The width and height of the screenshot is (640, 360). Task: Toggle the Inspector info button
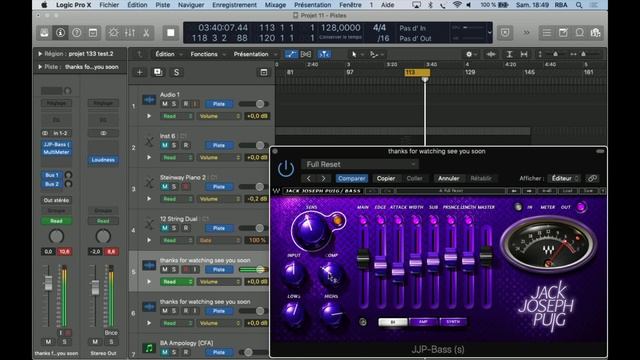coord(60,33)
